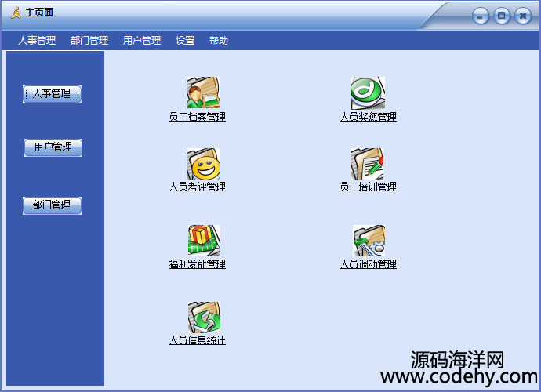The image size is (541, 392).
Task: Follow the 人员奖惩管理 link
Action: pos(369,117)
